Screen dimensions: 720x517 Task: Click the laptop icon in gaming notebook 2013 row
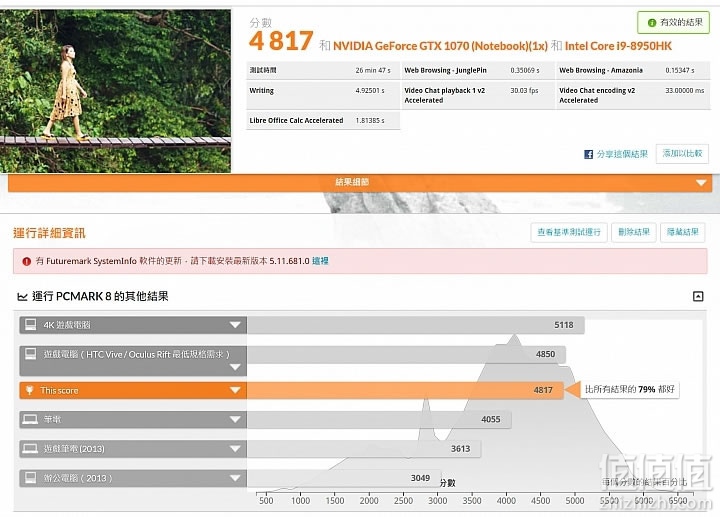point(30,449)
